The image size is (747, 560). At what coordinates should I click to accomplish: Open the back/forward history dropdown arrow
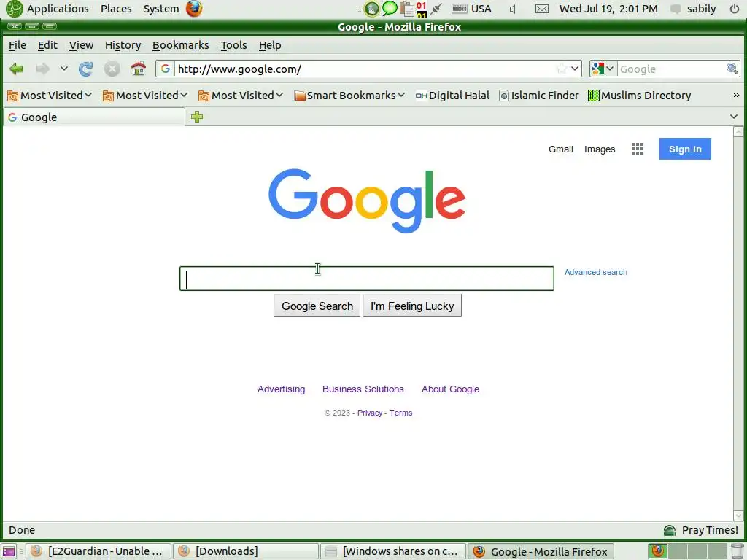[64, 69]
